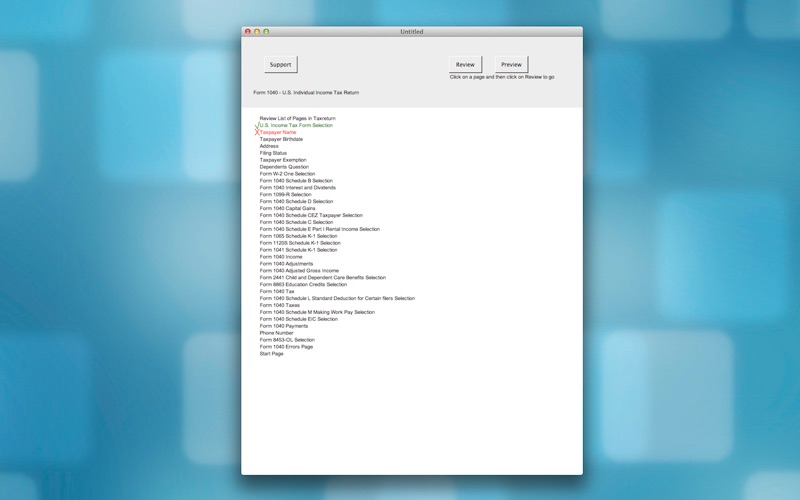This screenshot has width=800, height=500.
Task: Select 'Form 1065 Schedule K-1 Selection'
Action: 298,236
